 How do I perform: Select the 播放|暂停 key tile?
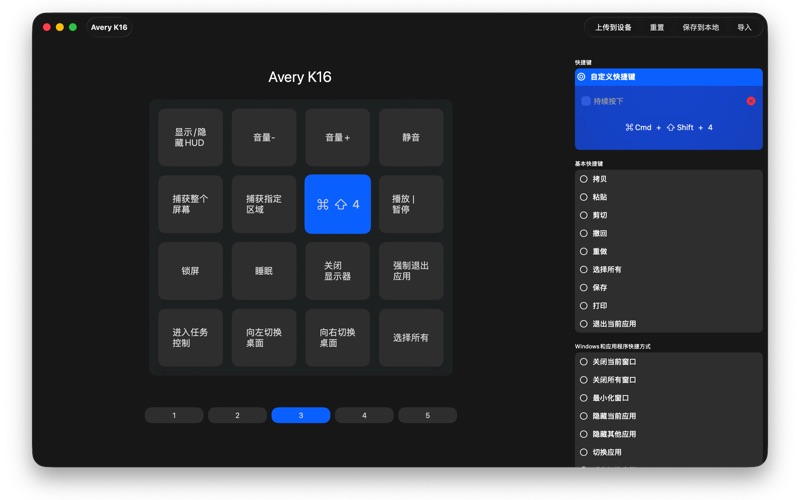(411, 204)
